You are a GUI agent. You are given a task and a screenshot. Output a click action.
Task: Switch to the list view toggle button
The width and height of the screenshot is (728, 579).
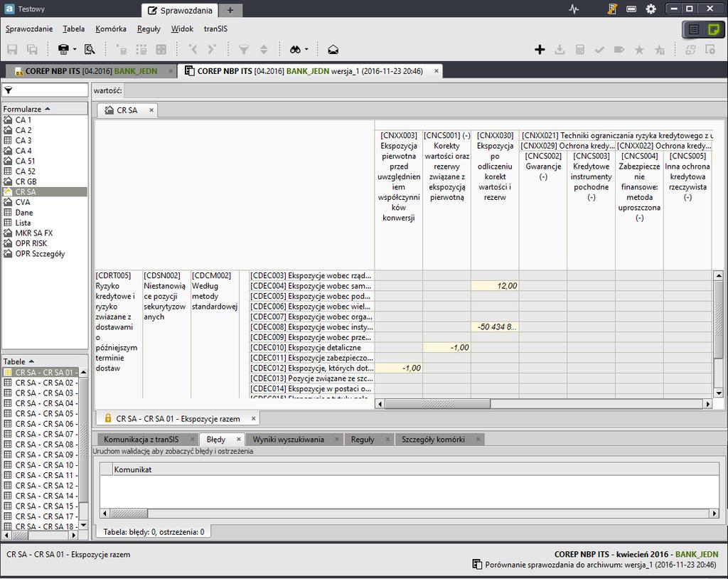click(694, 30)
